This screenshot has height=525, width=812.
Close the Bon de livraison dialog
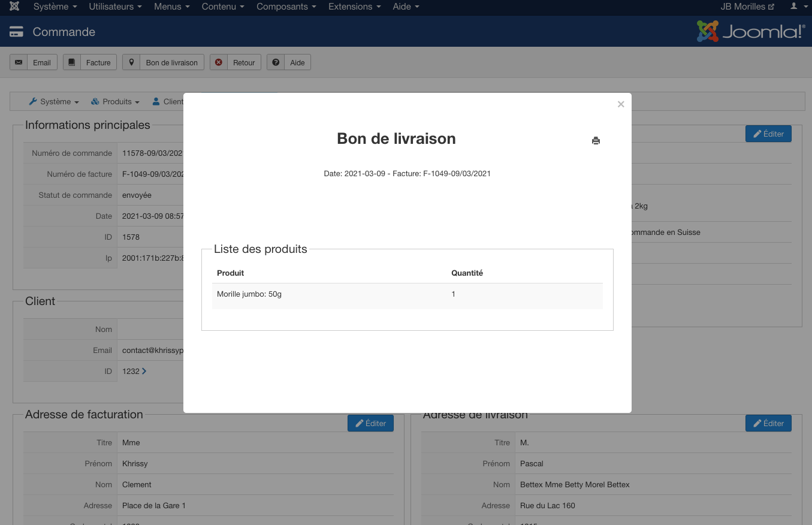pyautogui.click(x=621, y=104)
